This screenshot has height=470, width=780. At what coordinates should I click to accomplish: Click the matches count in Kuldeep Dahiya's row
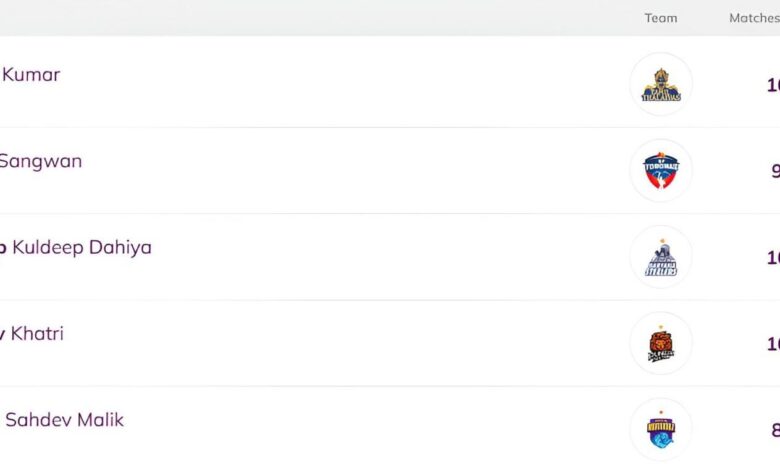coord(773,258)
